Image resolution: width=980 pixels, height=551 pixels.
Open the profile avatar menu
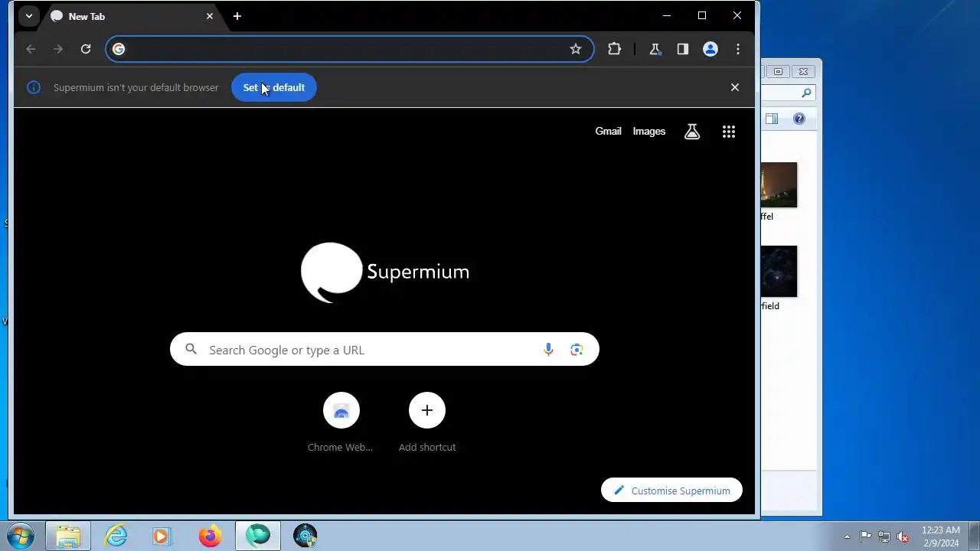coord(710,49)
